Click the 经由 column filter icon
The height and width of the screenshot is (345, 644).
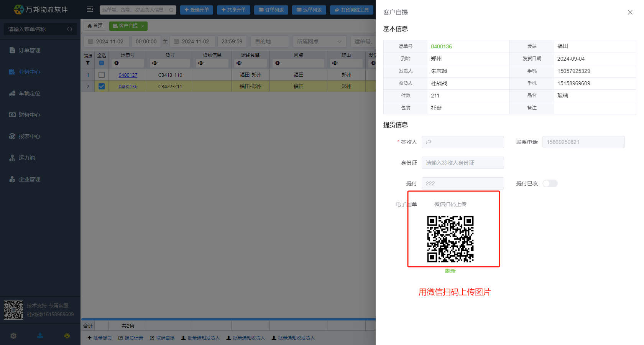(x=335, y=63)
